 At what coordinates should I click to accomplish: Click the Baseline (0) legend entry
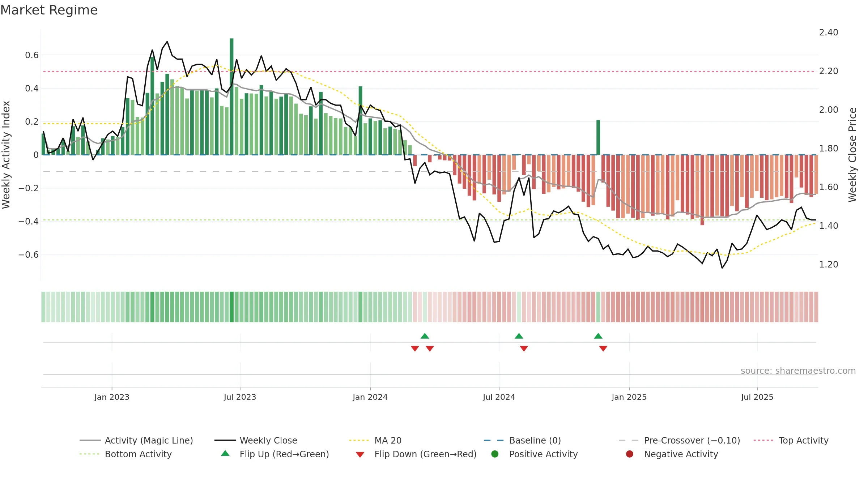click(x=522, y=440)
